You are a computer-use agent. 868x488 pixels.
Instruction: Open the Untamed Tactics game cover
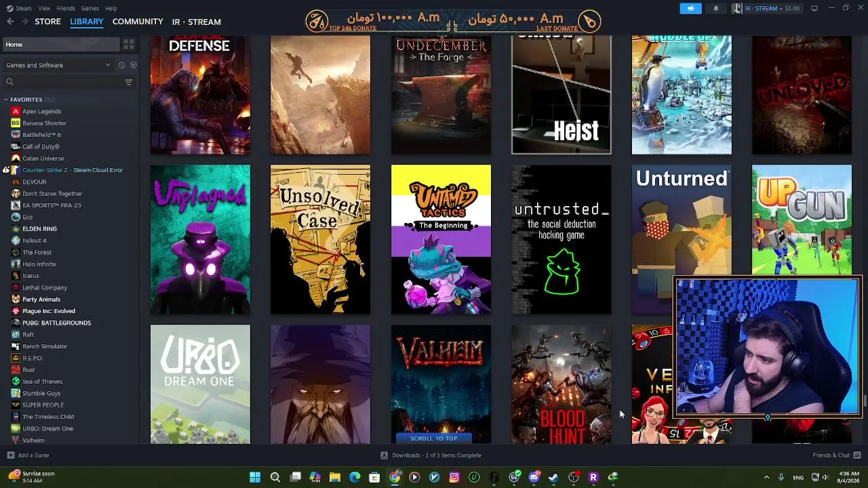tap(441, 239)
